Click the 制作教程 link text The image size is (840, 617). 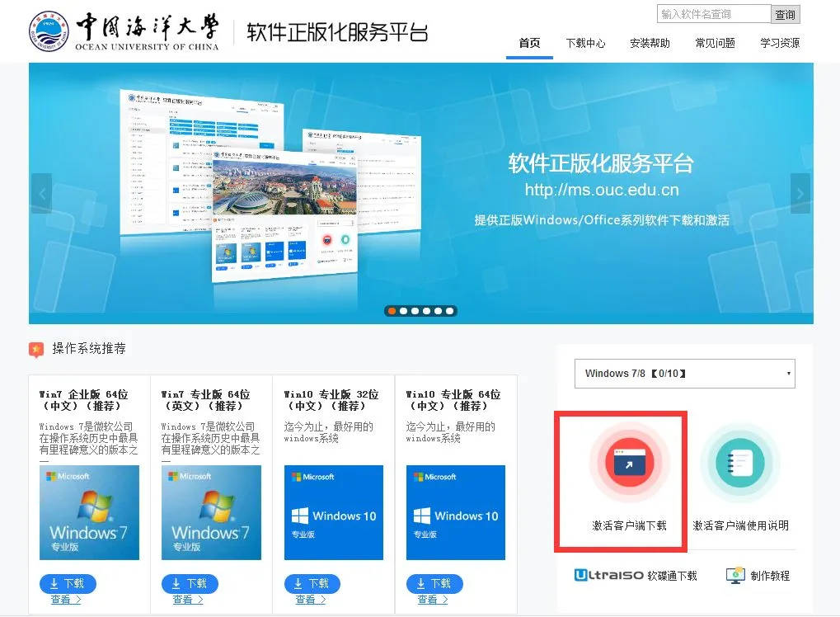pyautogui.click(x=770, y=576)
